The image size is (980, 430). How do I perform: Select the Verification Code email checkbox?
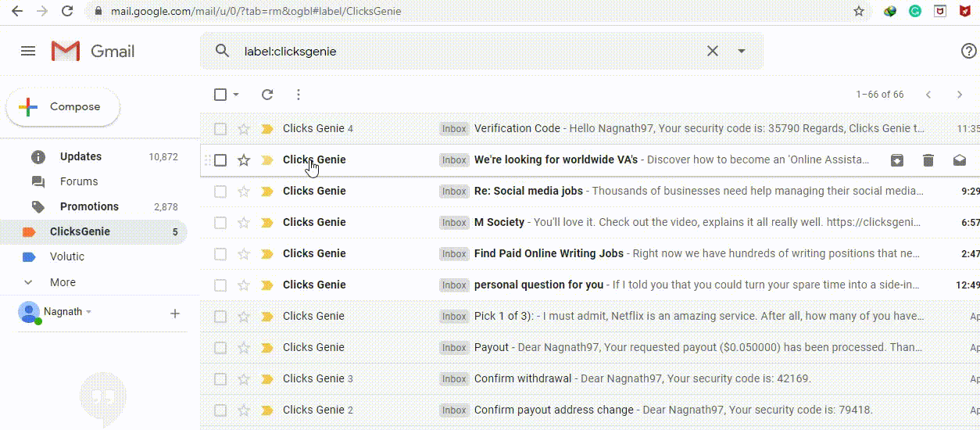click(220, 129)
